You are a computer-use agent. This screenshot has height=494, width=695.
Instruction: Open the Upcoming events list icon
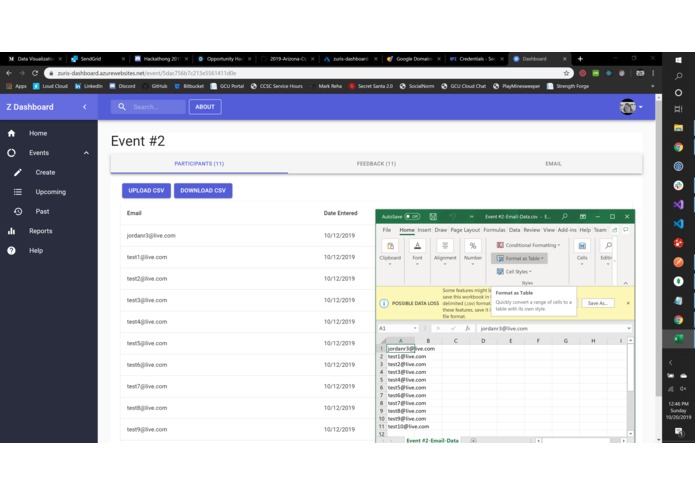(x=18, y=192)
